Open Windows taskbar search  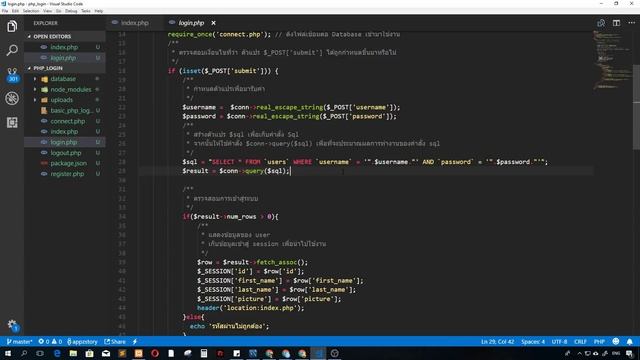[24, 353]
